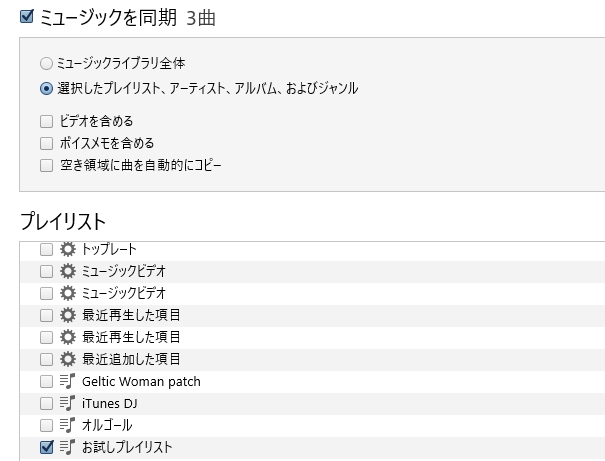605x461 pixels.
Task: Uncheck the お試しプレイリスト playlist checkbox
Action: (46, 447)
